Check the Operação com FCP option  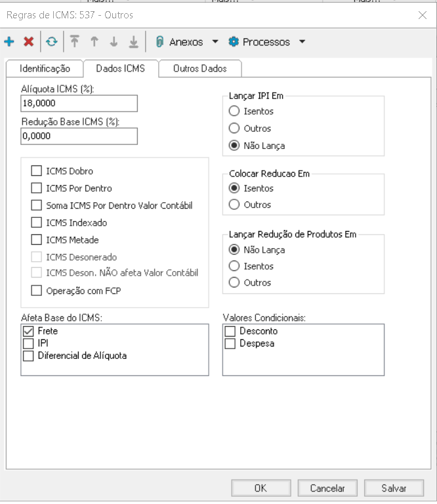point(37,291)
